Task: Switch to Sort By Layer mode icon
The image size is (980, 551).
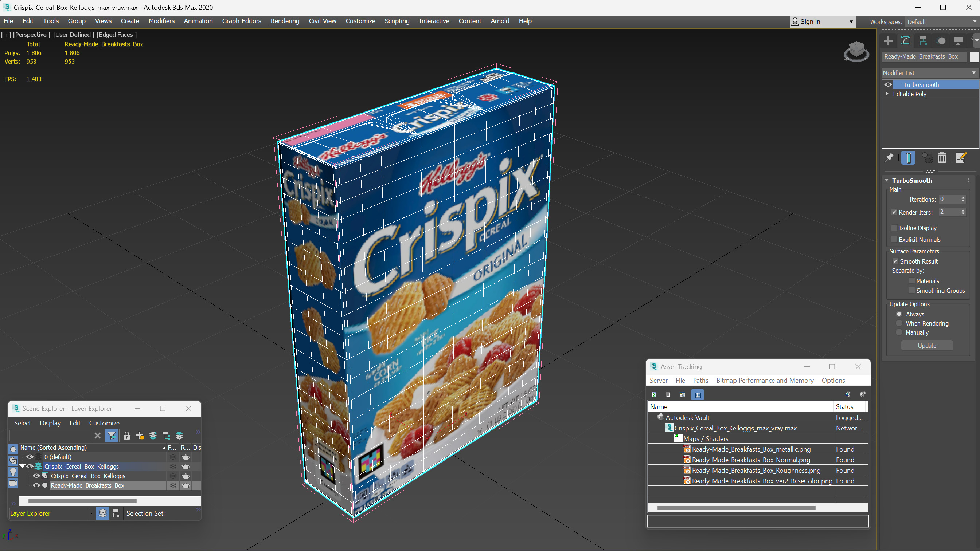Action: tap(103, 513)
